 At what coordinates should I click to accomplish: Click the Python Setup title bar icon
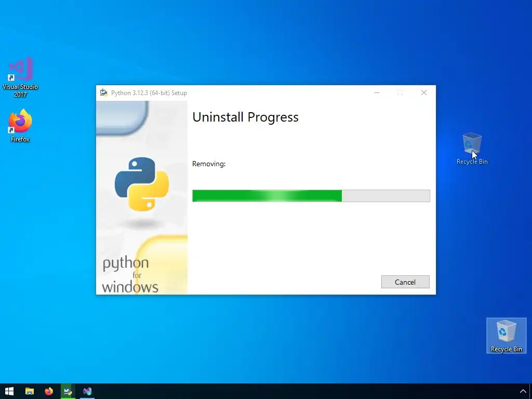(x=103, y=92)
